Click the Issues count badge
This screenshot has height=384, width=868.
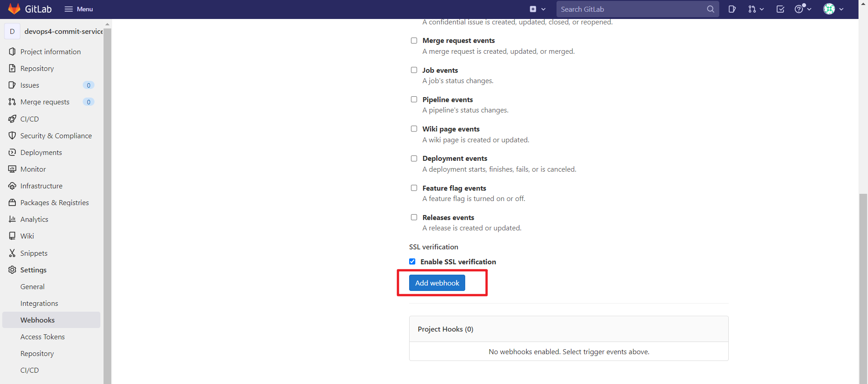click(89, 85)
